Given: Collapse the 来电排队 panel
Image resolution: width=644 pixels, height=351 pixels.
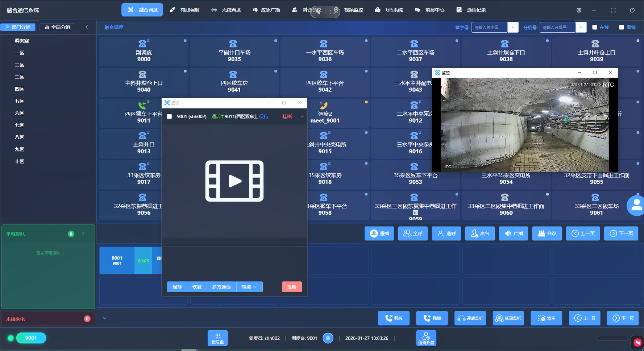Looking at the screenshot, I should click(83, 234).
